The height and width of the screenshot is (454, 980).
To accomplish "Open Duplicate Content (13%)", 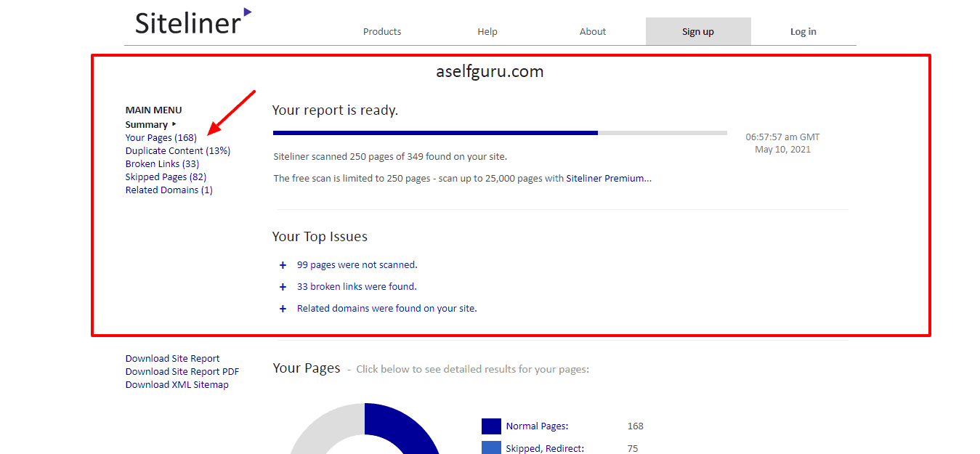I will click(178, 150).
